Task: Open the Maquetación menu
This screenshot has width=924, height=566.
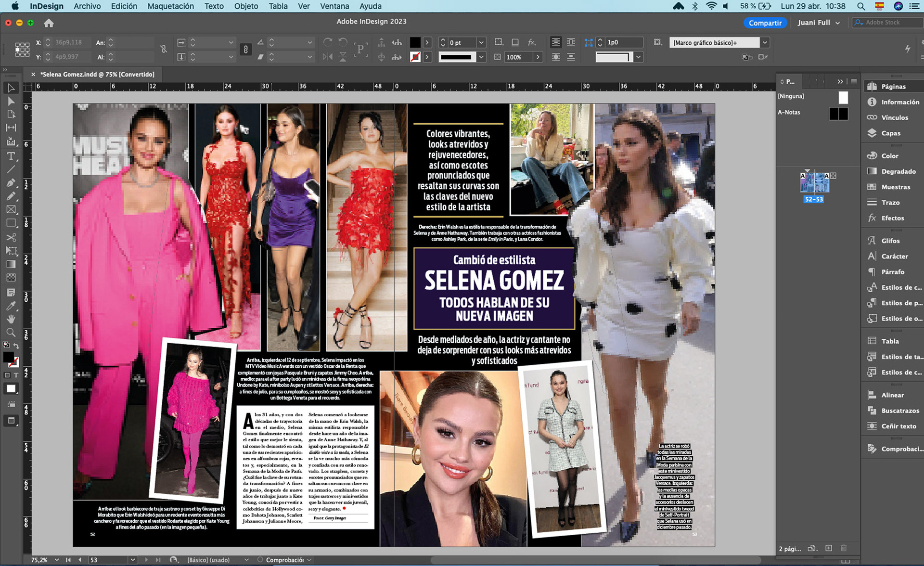Action: point(170,6)
